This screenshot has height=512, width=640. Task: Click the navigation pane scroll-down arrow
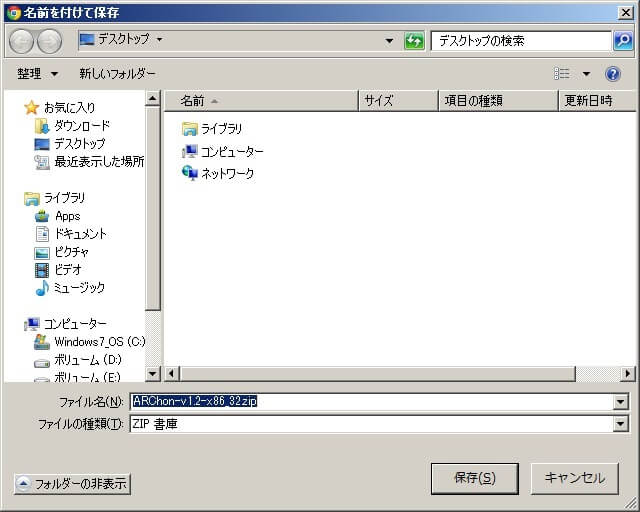pyautogui.click(x=152, y=373)
